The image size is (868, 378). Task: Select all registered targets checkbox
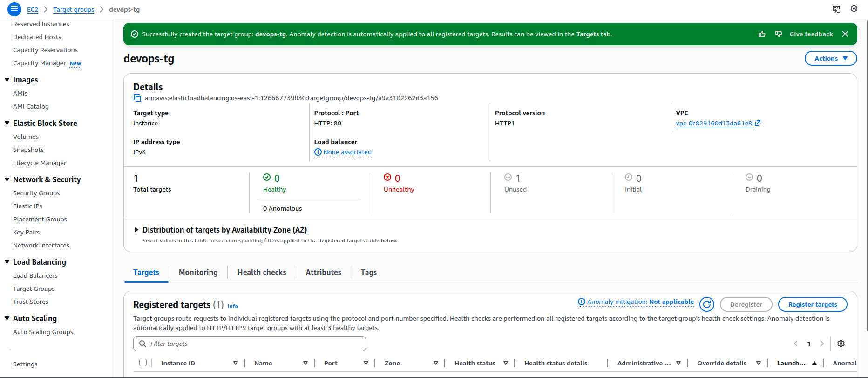click(143, 363)
